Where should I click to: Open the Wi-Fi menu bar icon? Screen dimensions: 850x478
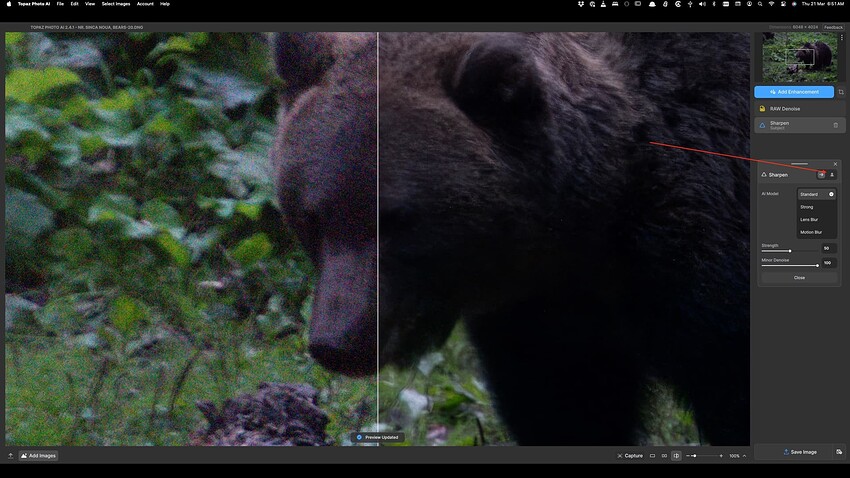click(771, 4)
